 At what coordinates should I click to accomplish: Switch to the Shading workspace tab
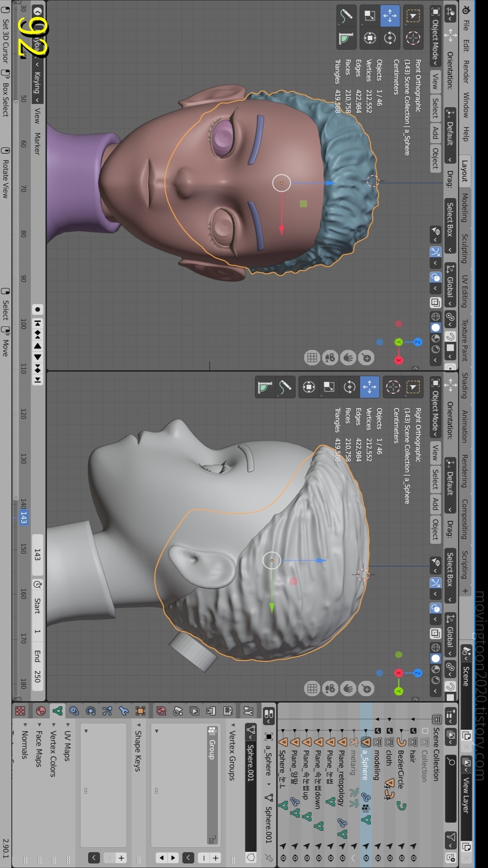pos(465,385)
